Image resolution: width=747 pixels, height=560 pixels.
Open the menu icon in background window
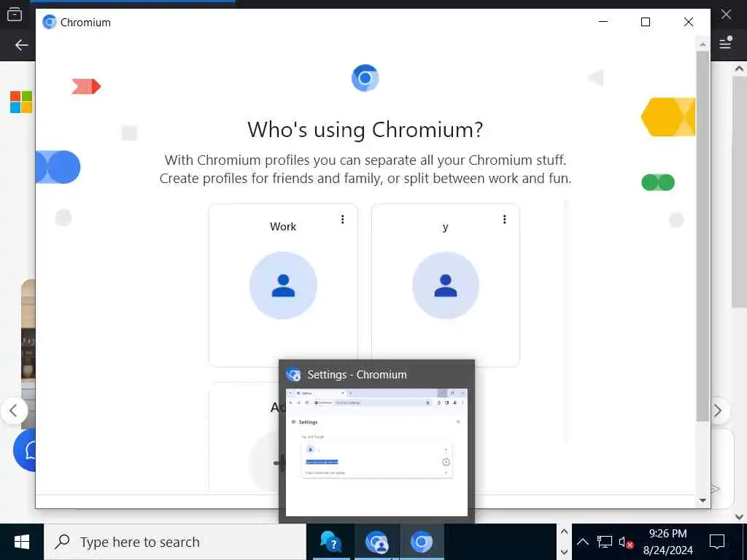coord(726,43)
